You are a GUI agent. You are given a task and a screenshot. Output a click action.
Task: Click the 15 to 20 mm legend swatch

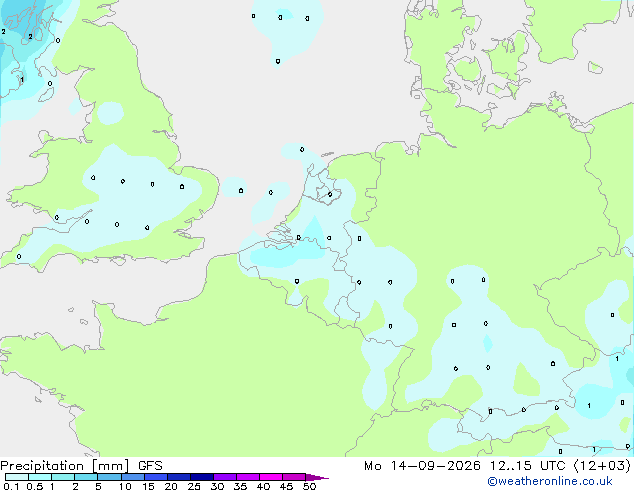coord(156,477)
